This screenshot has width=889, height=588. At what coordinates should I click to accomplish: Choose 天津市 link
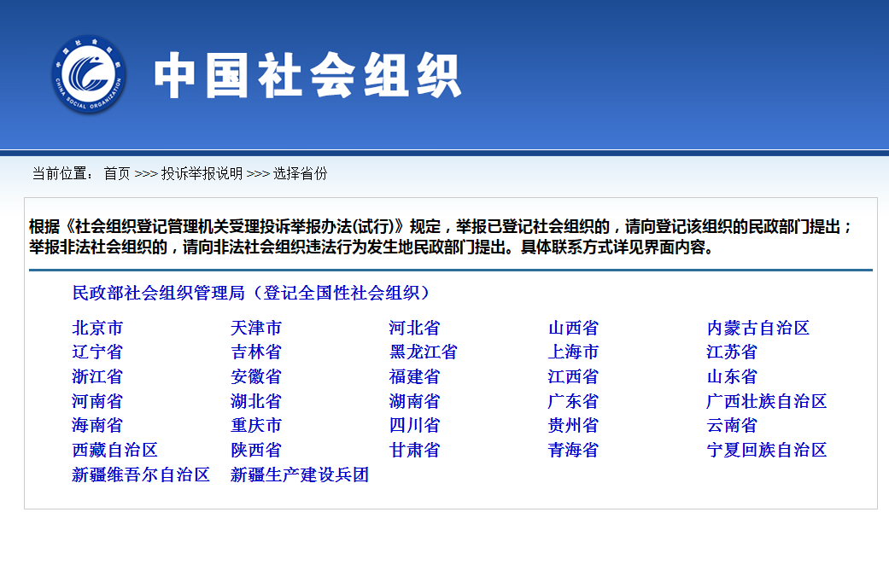256,328
